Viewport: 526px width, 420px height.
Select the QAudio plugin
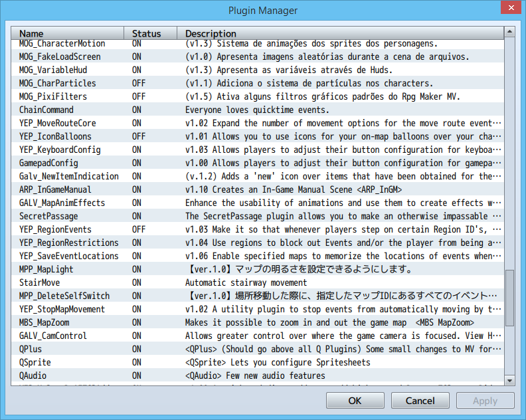tap(257, 375)
